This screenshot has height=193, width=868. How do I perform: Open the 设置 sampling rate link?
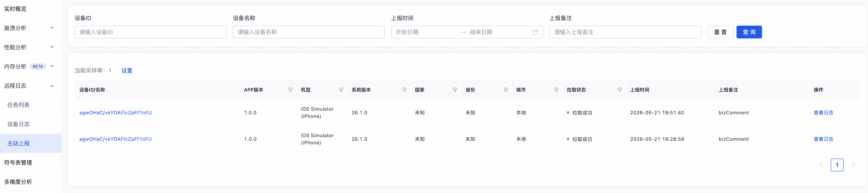[x=127, y=71]
